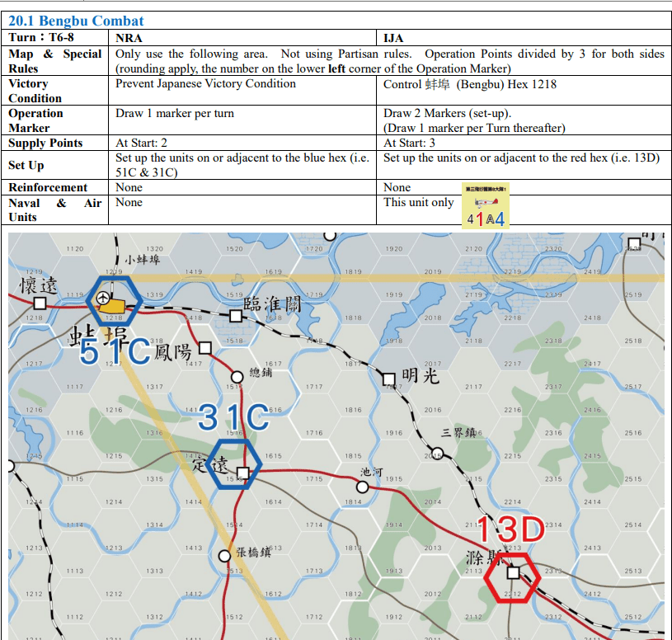
Task: Click the "Reinforcement" row label
Action: point(48,187)
